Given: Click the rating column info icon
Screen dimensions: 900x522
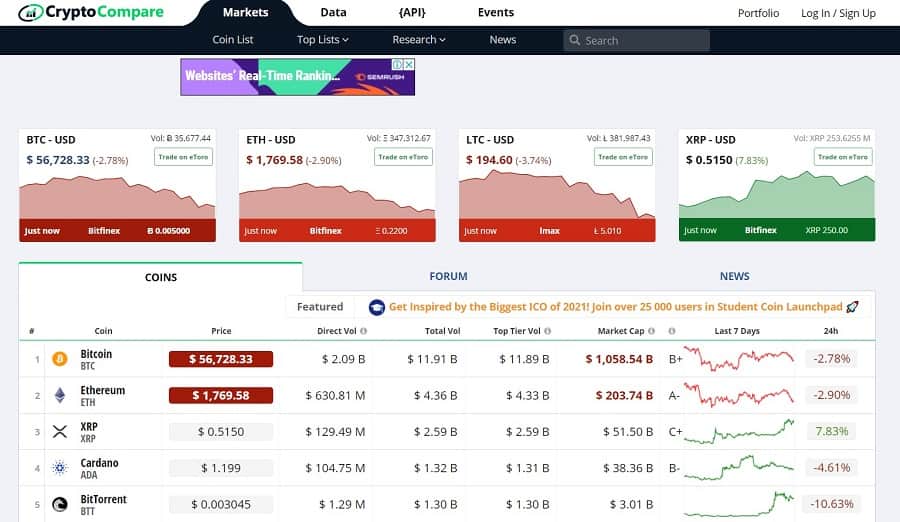Looking at the screenshot, I should coord(672,331).
